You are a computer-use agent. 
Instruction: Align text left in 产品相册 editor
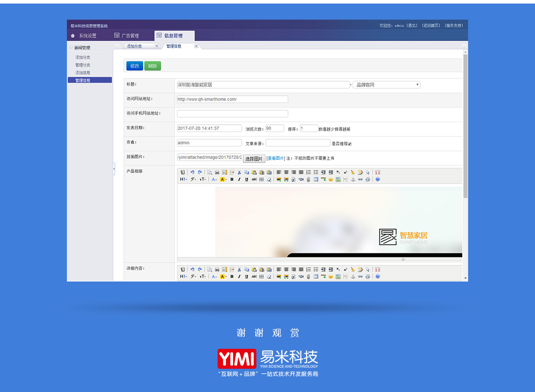[x=279, y=172]
